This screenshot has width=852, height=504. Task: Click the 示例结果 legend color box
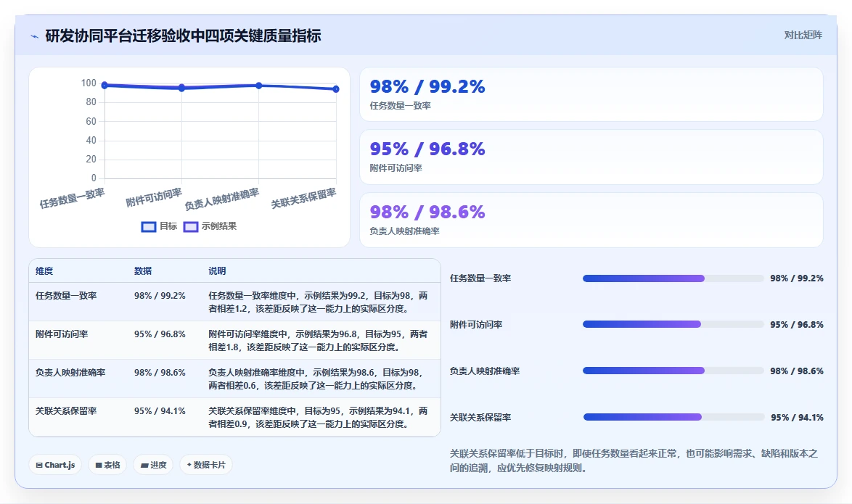[x=191, y=226]
